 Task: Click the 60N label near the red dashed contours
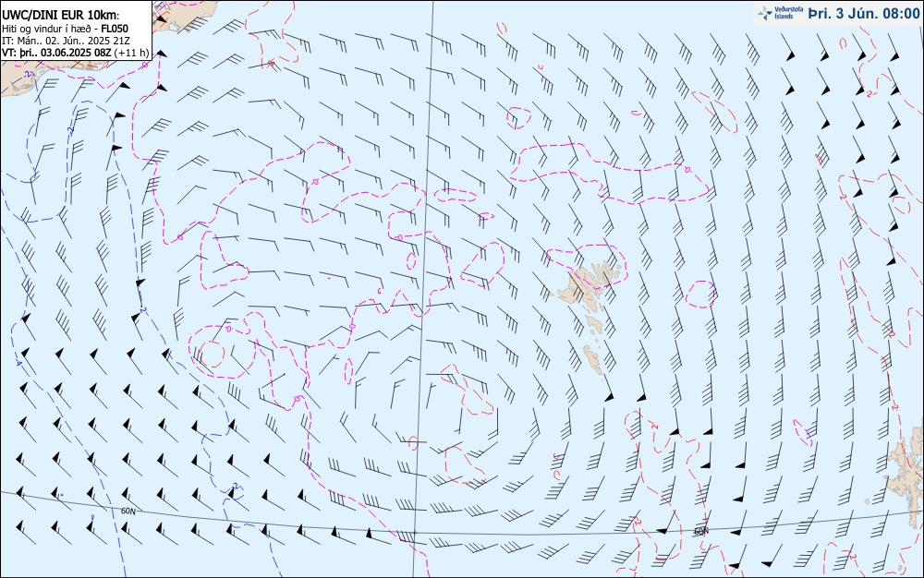click(700, 531)
